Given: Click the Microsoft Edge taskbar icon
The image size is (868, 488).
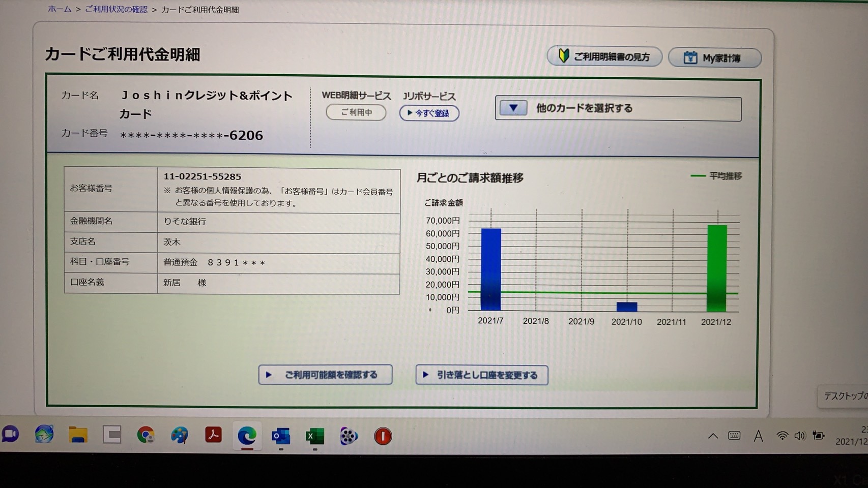Looking at the screenshot, I should click(x=247, y=435).
